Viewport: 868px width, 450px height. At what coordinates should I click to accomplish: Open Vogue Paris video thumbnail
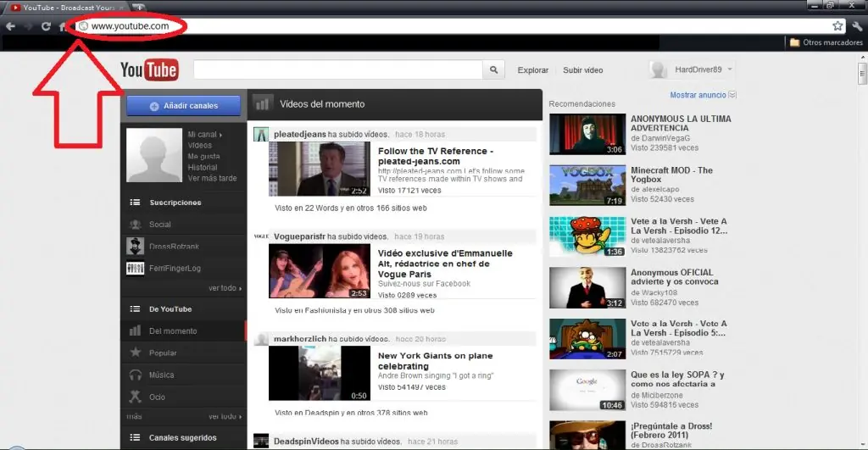click(x=320, y=271)
